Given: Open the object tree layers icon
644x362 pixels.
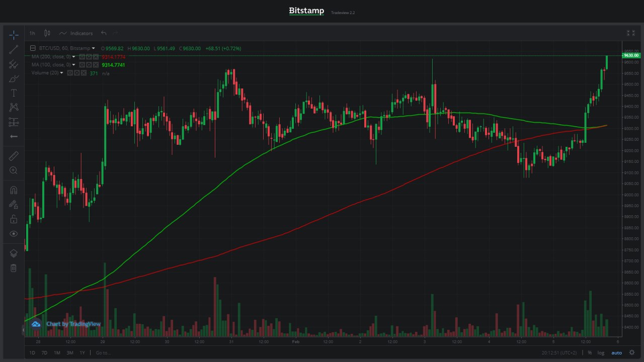Looking at the screenshot, I should pyautogui.click(x=14, y=253).
